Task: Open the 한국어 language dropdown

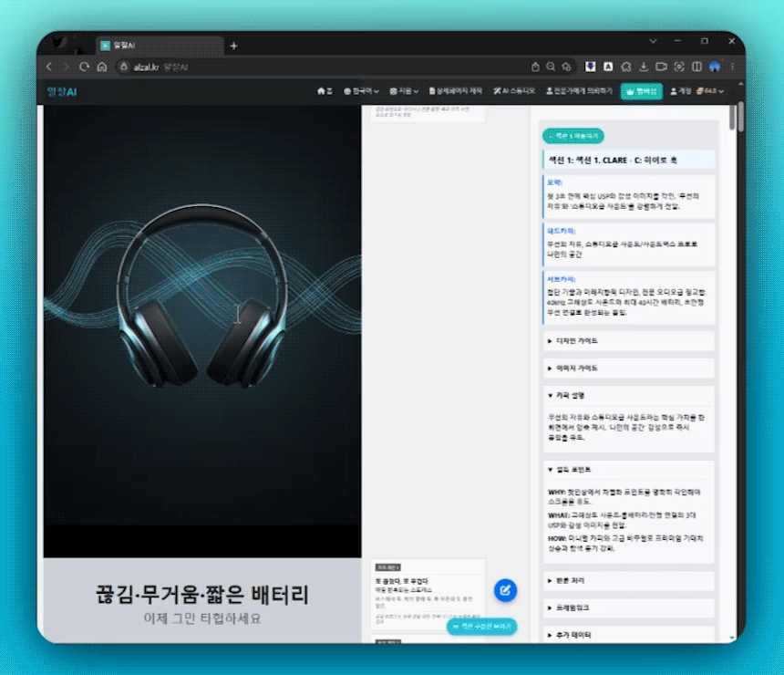Action: coord(362,91)
